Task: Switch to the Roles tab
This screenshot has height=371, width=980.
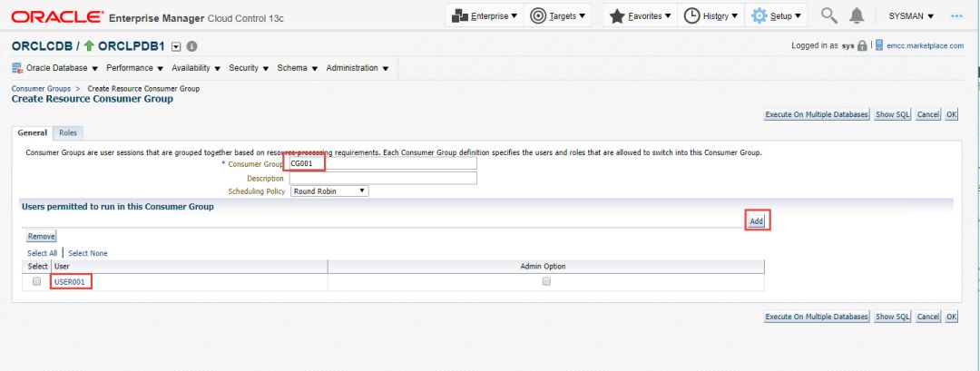Action: (x=68, y=133)
